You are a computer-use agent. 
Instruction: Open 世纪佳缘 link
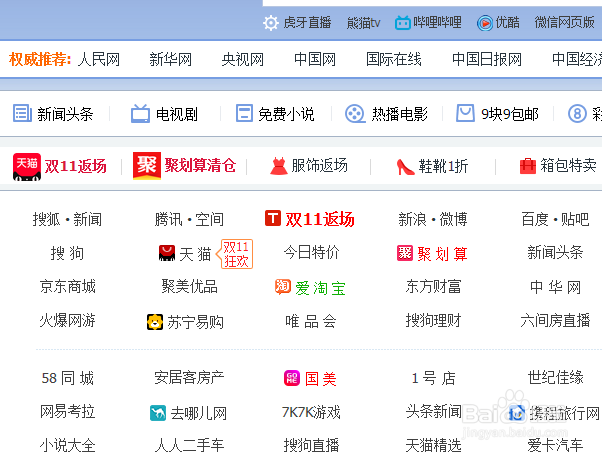point(555,378)
